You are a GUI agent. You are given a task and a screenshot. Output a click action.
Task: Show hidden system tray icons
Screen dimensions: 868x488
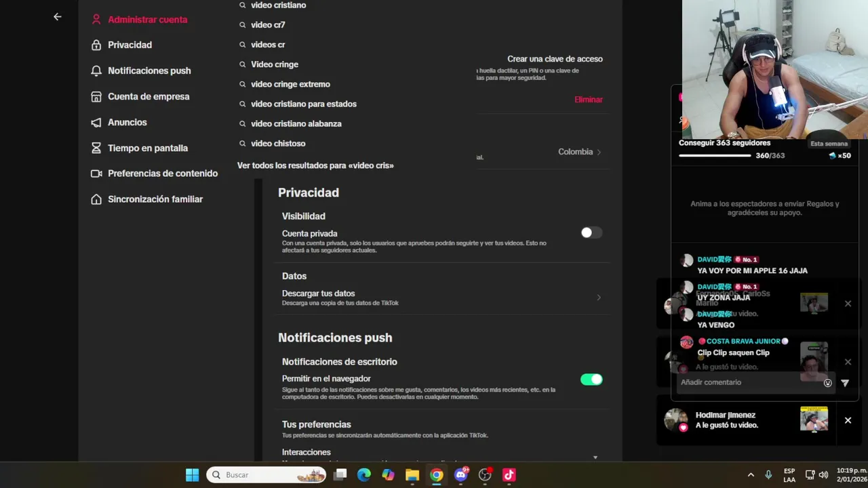(751, 475)
